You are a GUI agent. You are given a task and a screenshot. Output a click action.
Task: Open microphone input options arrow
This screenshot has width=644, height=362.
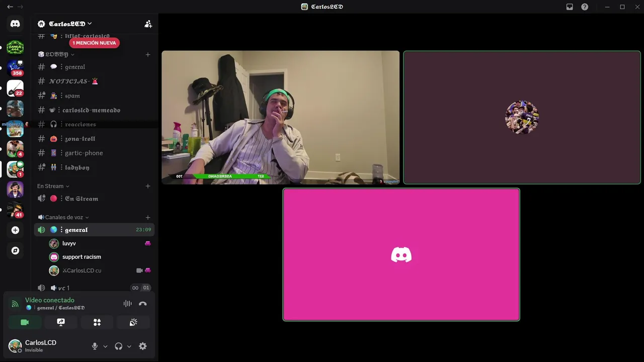[105, 346]
